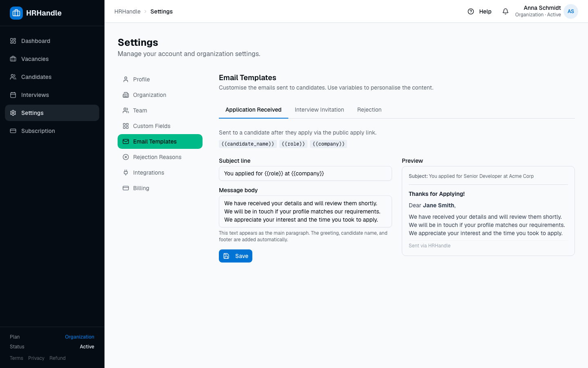Viewport: 588px width, 368px height.
Task: Click the Organization plan link
Action: (80, 337)
